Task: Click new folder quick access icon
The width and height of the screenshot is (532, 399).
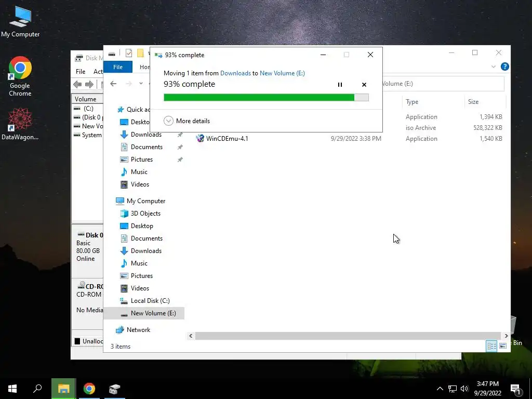Action: pos(140,54)
